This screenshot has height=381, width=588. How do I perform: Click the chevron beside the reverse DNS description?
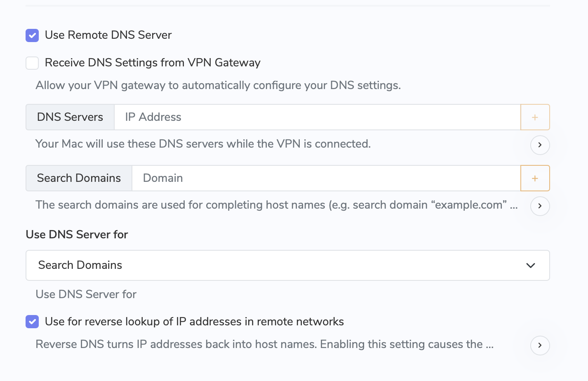coord(540,346)
